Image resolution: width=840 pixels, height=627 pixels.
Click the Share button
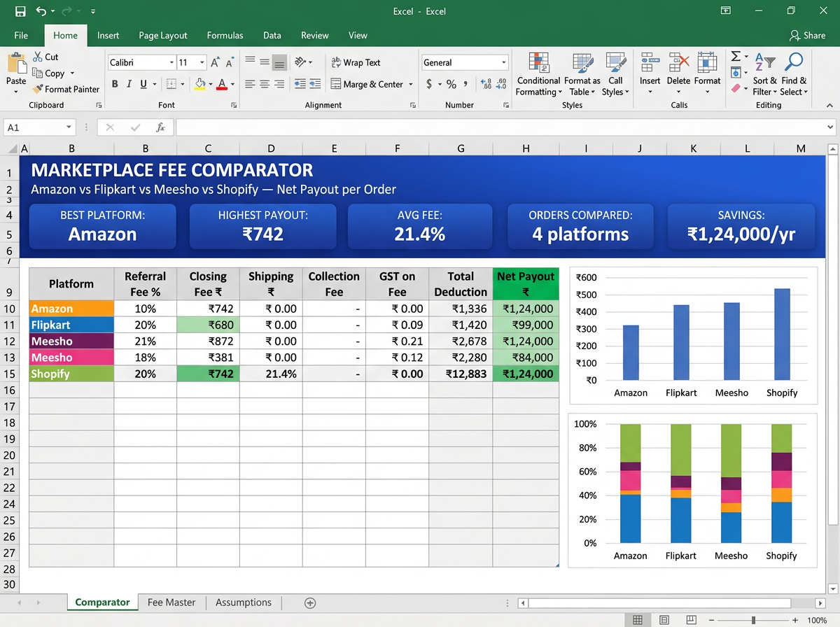click(807, 35)
